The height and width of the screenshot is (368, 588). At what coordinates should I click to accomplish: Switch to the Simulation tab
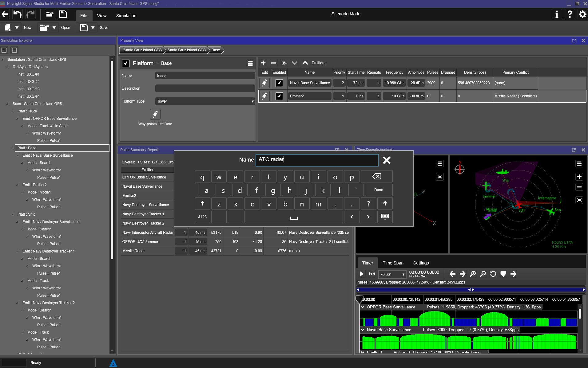(126, 15)
